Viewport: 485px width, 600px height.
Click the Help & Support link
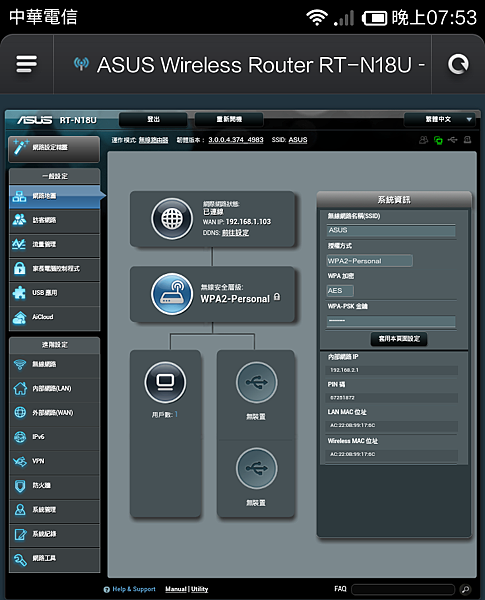coord(134,589)
